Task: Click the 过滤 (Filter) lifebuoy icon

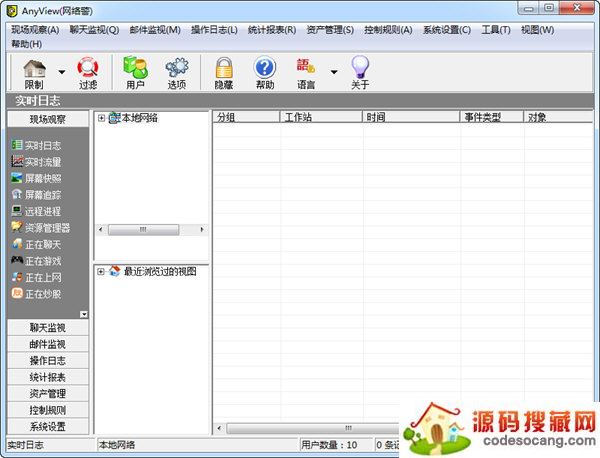Action: tap(88, 72)
